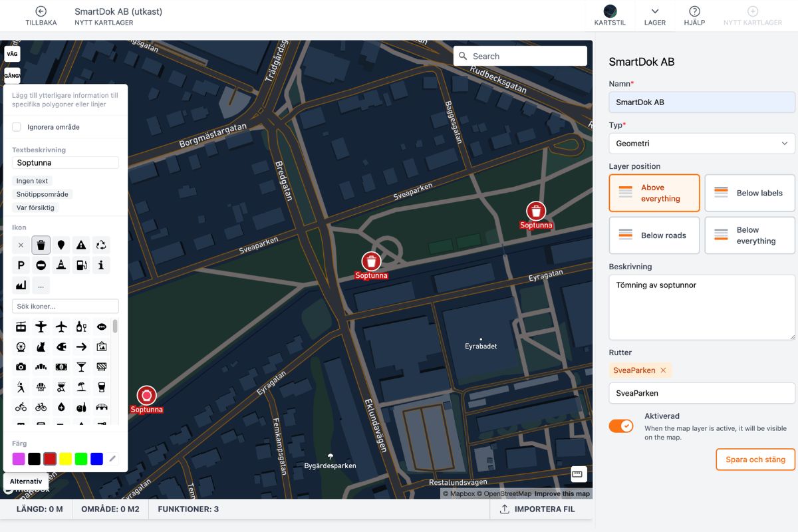Select the ferris wheel icon
The height and width of the screenshot is (532, 798).
click(x=21, y=346)
